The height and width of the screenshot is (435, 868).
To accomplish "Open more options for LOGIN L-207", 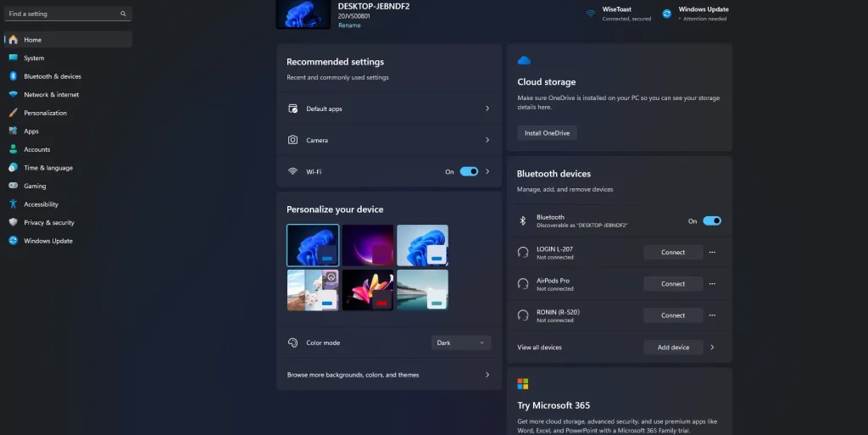I will click(x=712, y=253).
